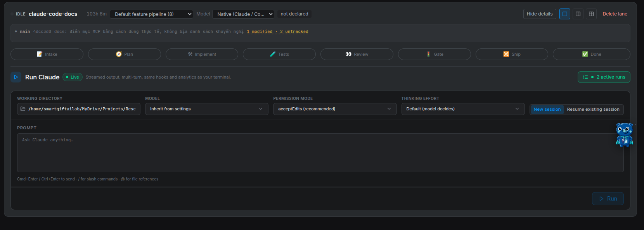644x230 pixels.
Task: Open the Plan pipeline stage
Action: click(125, 54)
